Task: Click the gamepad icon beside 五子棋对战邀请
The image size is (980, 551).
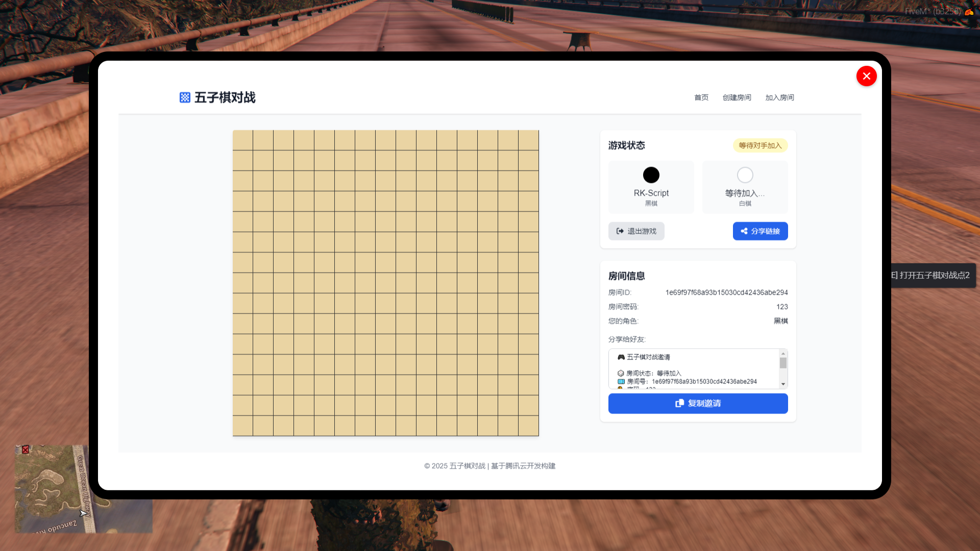Action: click(x=621, y=357)
